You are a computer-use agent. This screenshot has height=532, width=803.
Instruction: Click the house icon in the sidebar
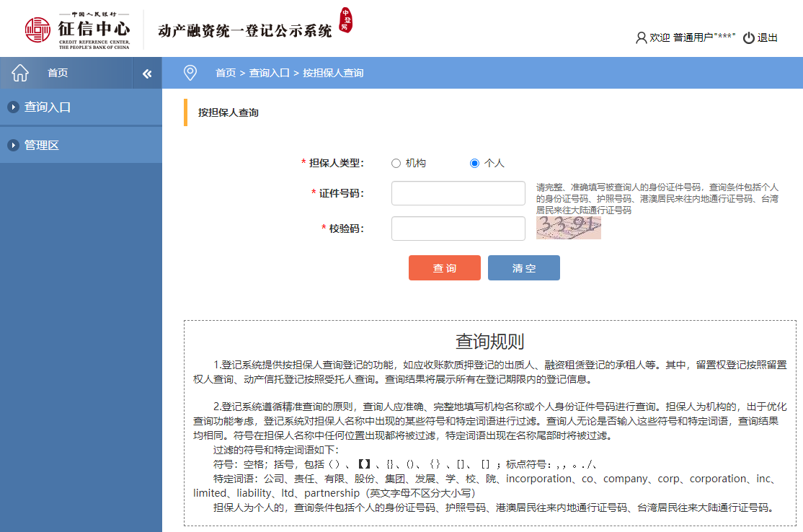click(x=20, y=73)
